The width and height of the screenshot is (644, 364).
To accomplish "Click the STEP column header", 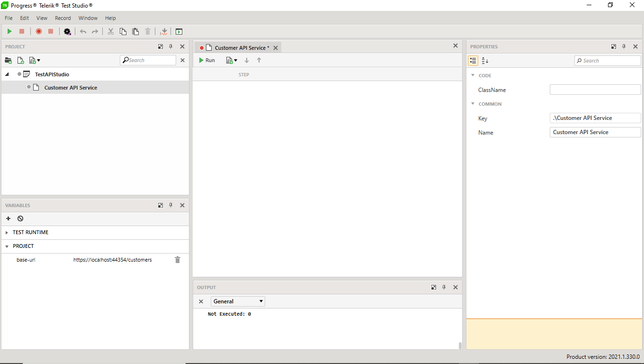I will click(x=244, y=75).
